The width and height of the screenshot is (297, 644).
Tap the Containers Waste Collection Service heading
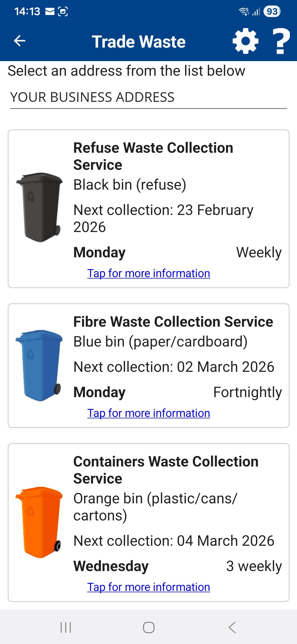[166, 470]
